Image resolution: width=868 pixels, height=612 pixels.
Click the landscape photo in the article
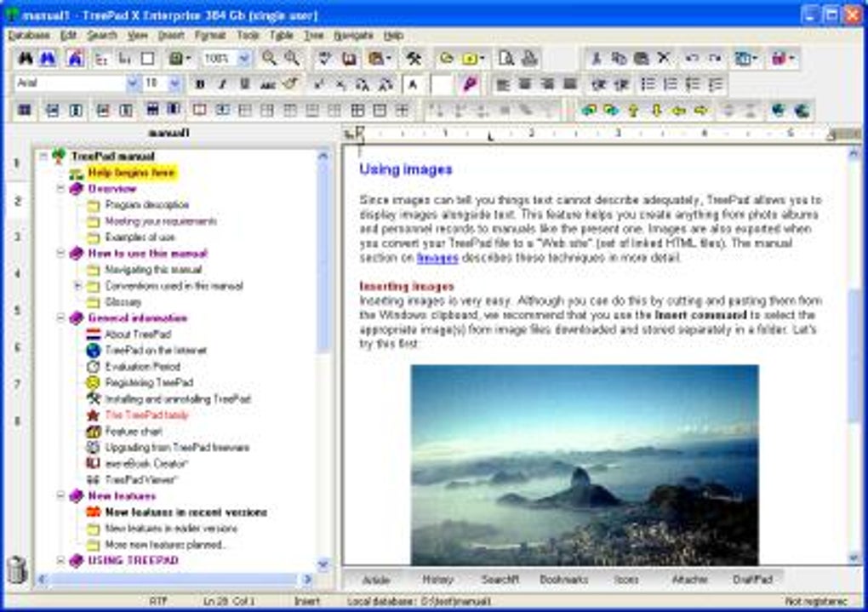(585, 464)
